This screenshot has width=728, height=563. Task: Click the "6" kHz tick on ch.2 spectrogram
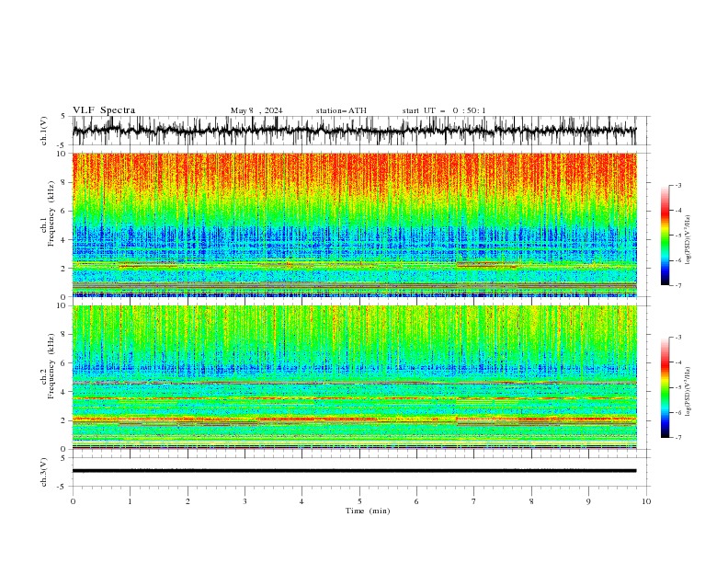(x=63, y=362)
